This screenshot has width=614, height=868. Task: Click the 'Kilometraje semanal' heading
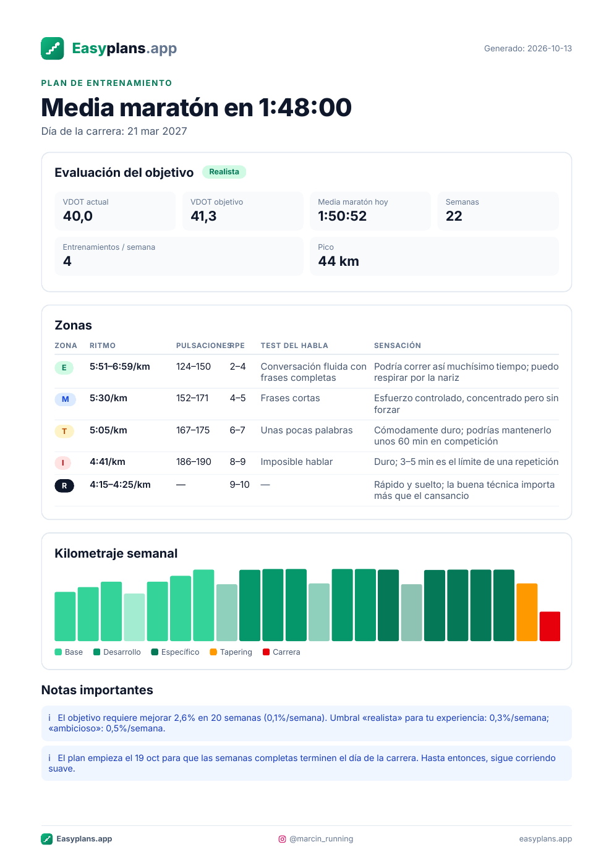tap(116, 553)
